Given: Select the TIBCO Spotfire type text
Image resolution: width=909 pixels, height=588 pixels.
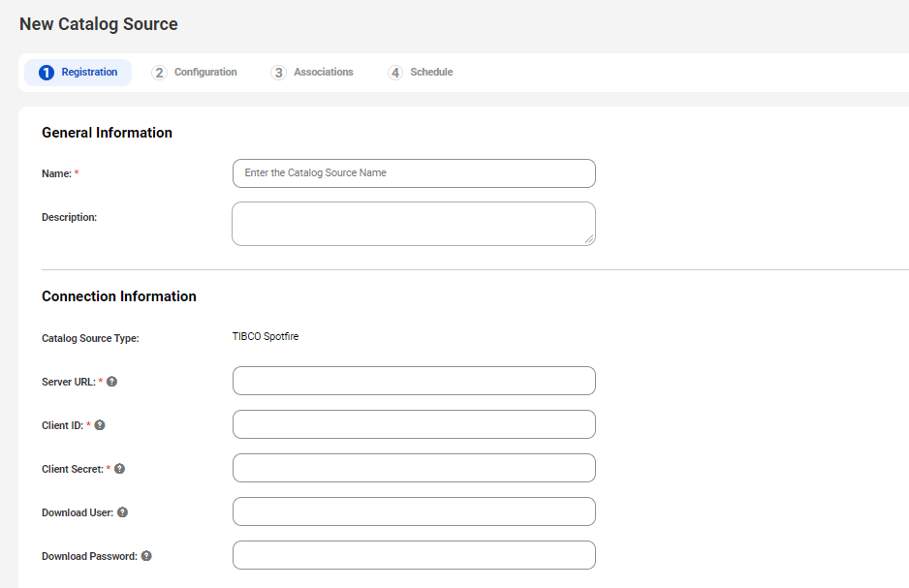Looking at the screenshot, I should 266,336.
